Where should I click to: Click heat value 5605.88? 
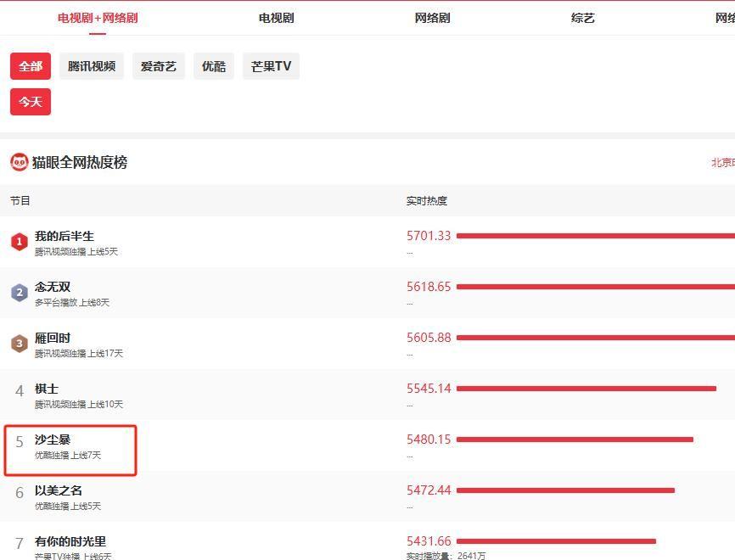(429, 338)
